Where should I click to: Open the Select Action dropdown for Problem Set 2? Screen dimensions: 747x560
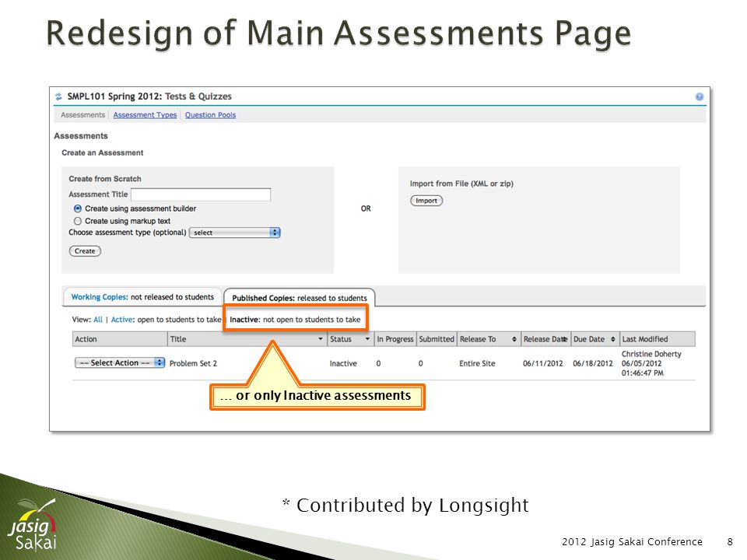[x=120, y=363]
